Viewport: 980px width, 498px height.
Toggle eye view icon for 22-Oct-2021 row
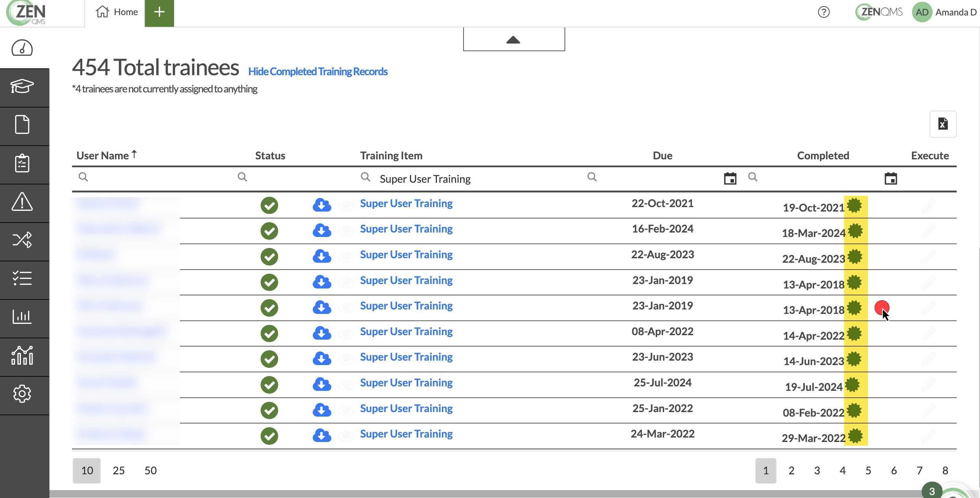point(346,206)
